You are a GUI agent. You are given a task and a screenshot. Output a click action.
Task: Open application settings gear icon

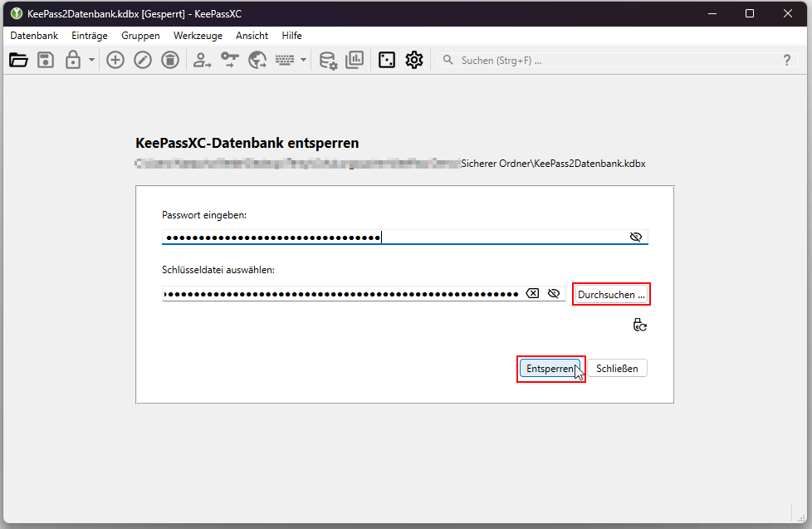tap(414, 60)
